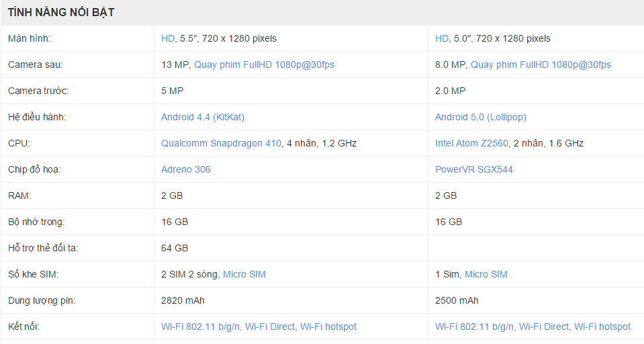Open second phone's Wi-Fi 802.11 b/g/n link

point(474,327)
